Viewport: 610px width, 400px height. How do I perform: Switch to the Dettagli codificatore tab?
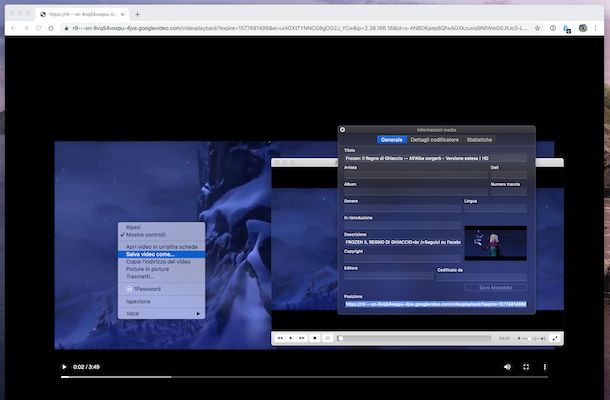click(435, 140)
